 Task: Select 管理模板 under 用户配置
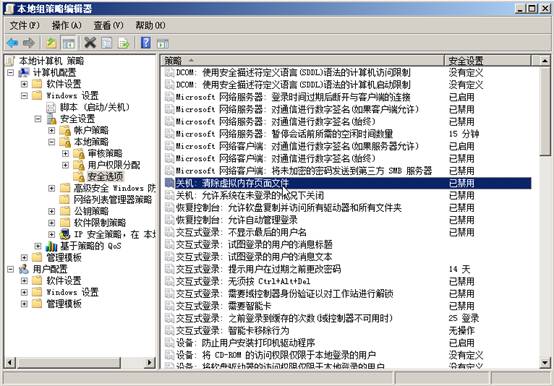(64, 304)
